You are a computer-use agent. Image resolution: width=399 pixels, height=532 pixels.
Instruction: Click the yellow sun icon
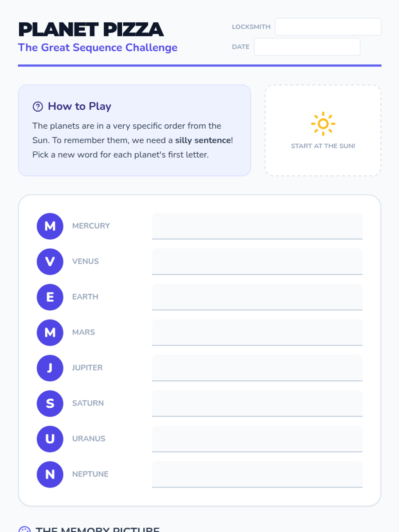coord(323,124)
